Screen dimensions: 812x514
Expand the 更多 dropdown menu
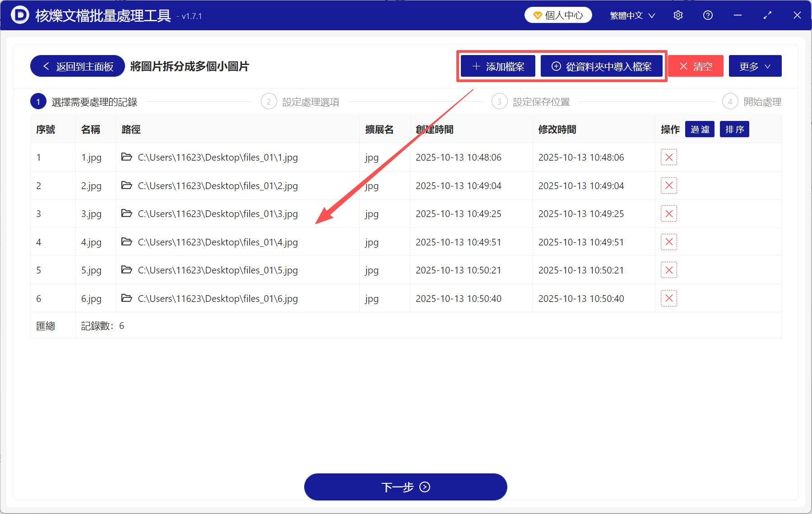(x=755, y=66)
